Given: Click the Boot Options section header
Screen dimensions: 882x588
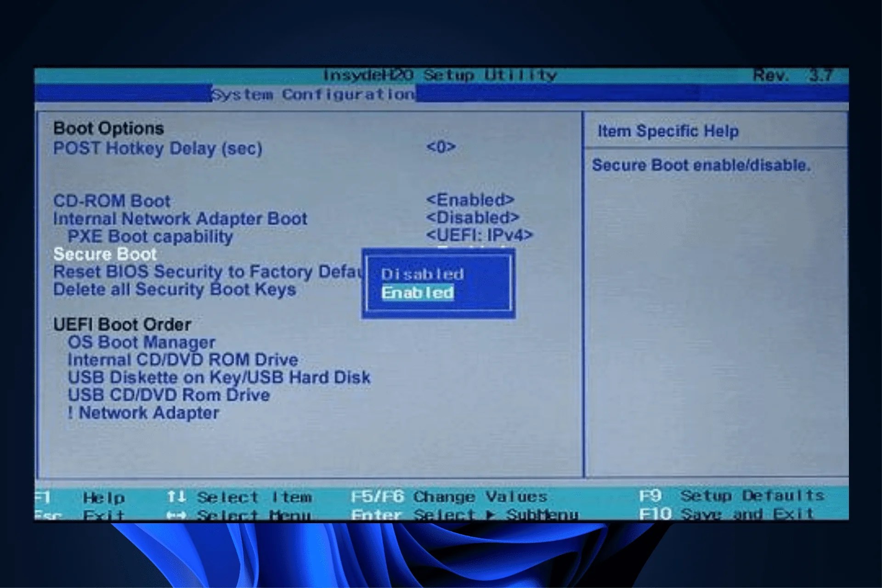Looking at the screenshot, I should 108,128.
